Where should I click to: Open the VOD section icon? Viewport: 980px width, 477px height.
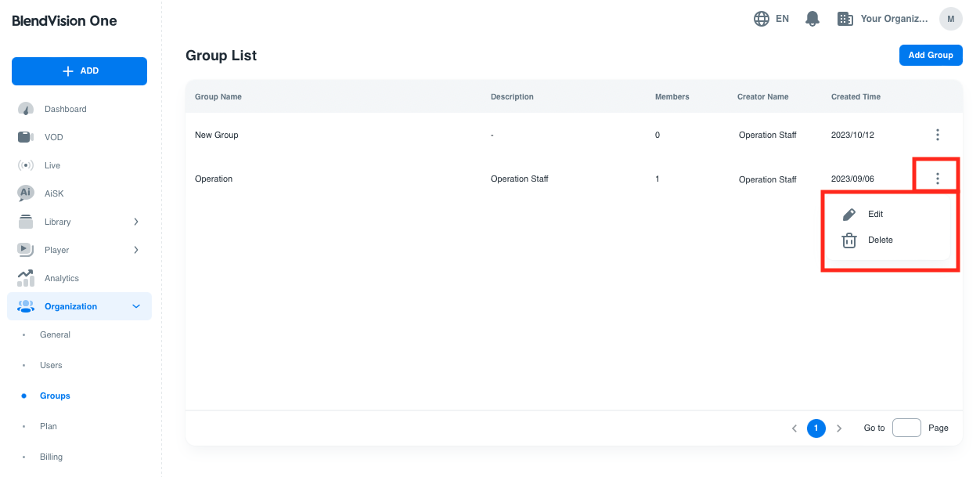26,137
